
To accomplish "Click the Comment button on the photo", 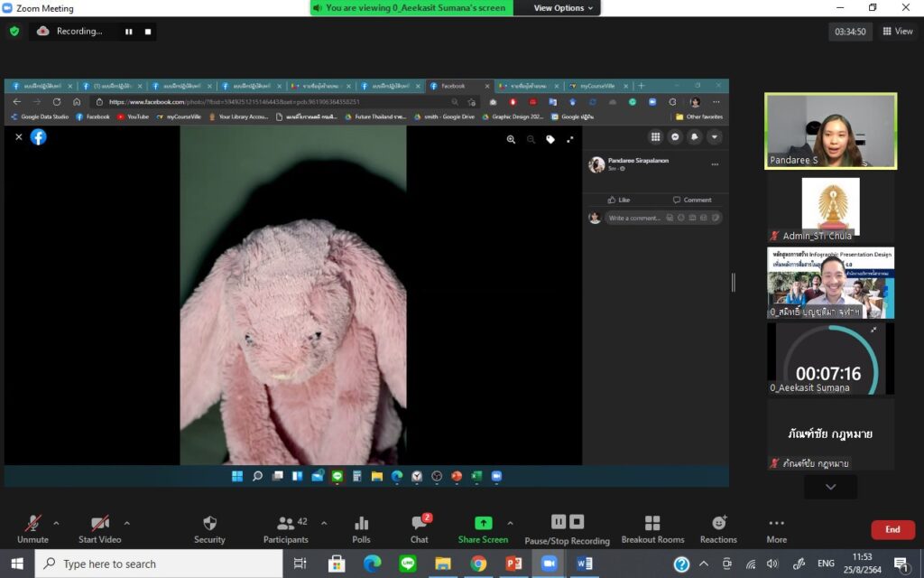I will [x=692, y=200].
